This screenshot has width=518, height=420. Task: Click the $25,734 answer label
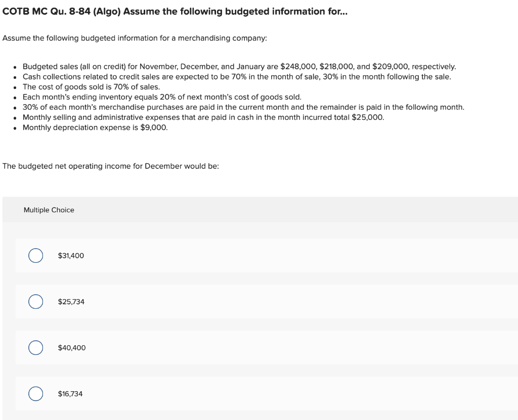tap(71, 302)
